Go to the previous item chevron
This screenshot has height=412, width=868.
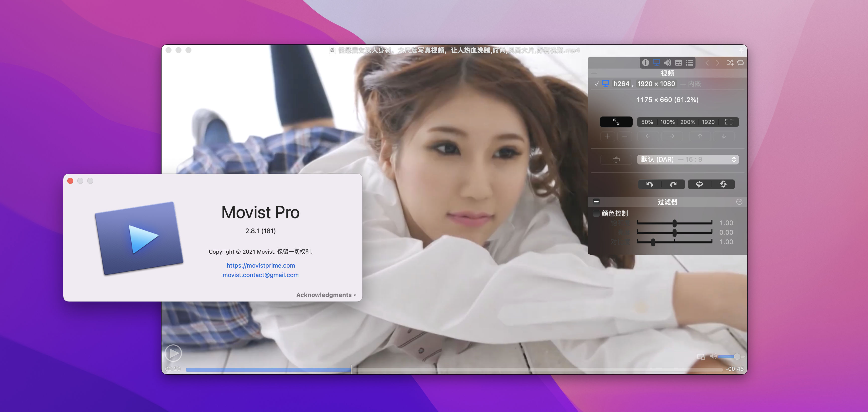click(x=707, y=63)
